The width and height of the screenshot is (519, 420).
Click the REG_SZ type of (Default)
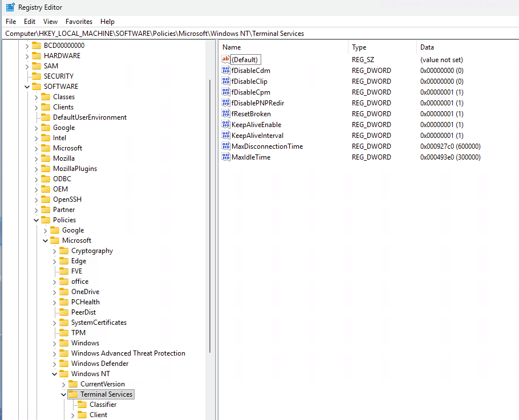pyautogui.click(x=363, y=59)
